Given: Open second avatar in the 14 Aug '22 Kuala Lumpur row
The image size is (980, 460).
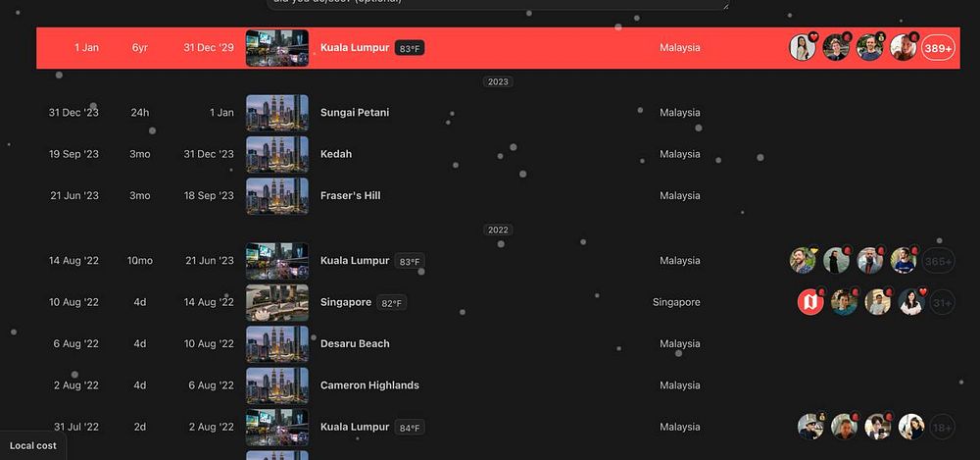Looking at the screenshot, I should click(836, 261).
